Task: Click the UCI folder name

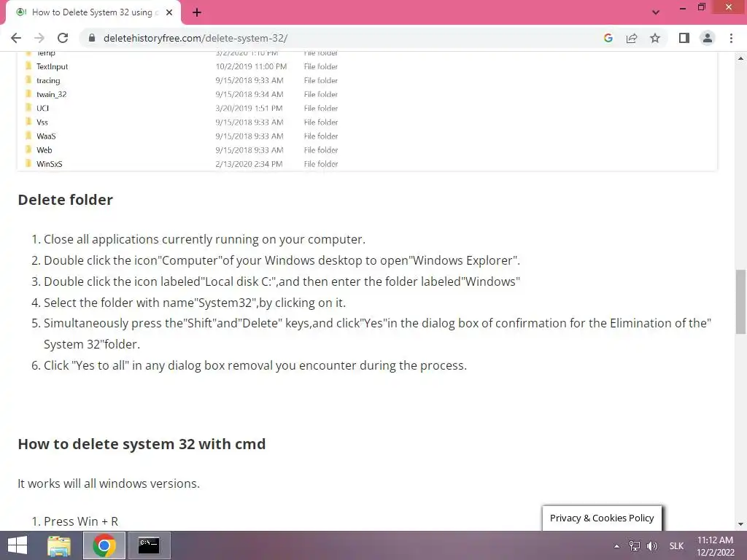Action: click(x=42, y=108)
